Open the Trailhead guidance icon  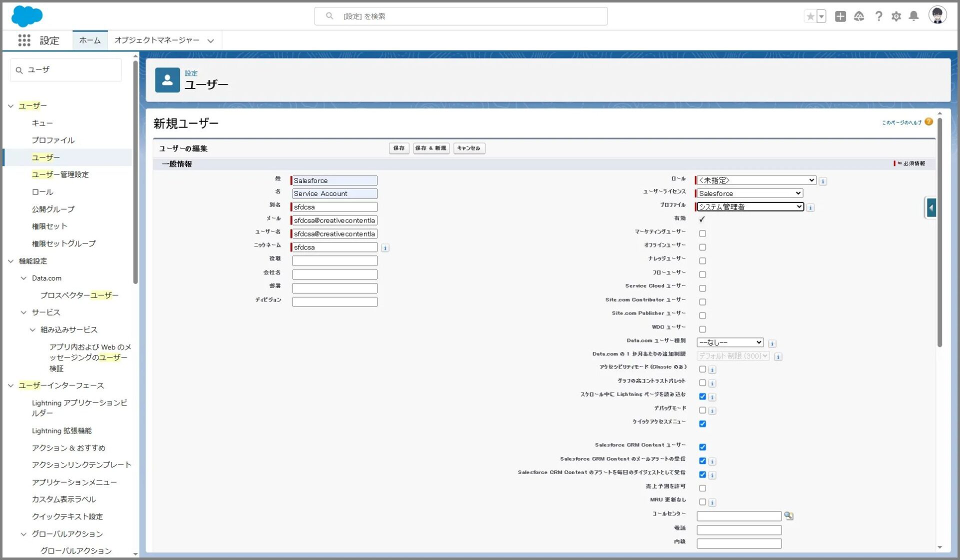pyautogui.click(x=859, y=16)
